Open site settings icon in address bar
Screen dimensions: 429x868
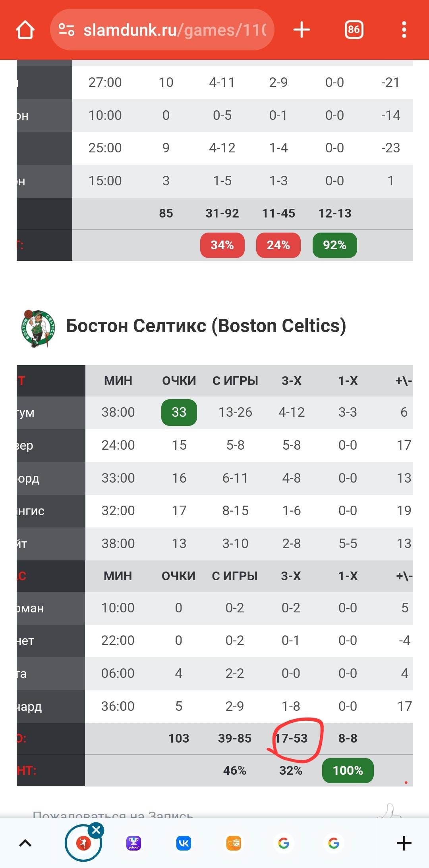tap(66, 30)
